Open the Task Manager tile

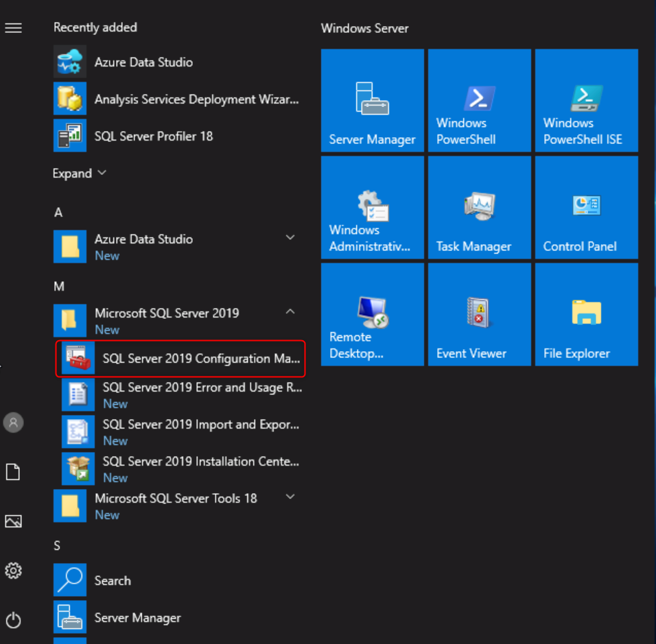point(480,207)
